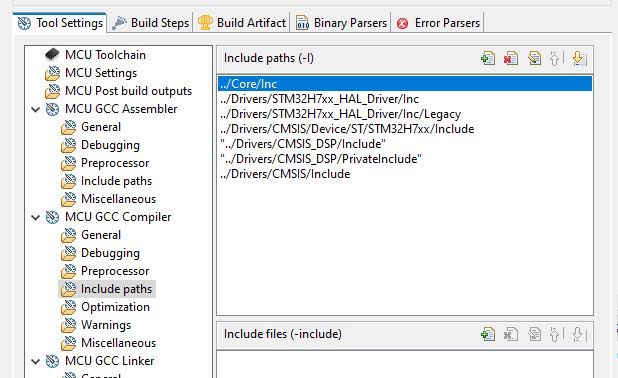Select the HAL_Driver/Inc/Legacy include path

[x=405, y=114]
